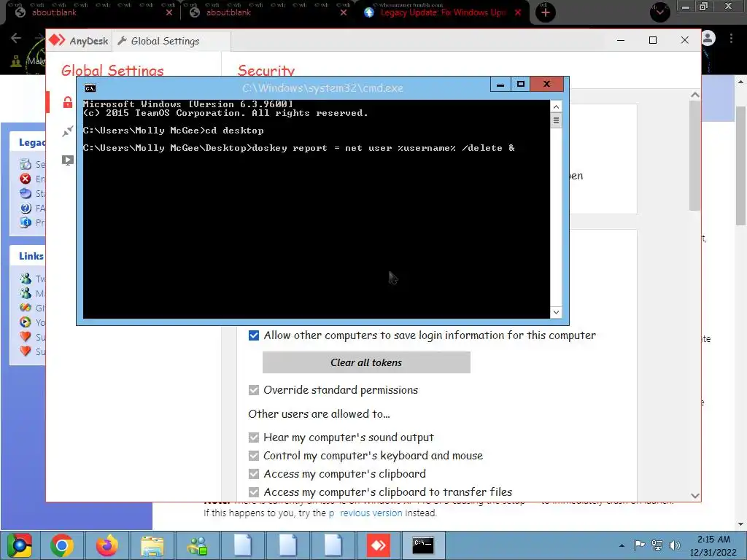The height and width of the screenshot is (560, 747).
Task: Toggle Access my computer's clipboard to transfer files
Action: pyautogui.click(x=254, y=492)
